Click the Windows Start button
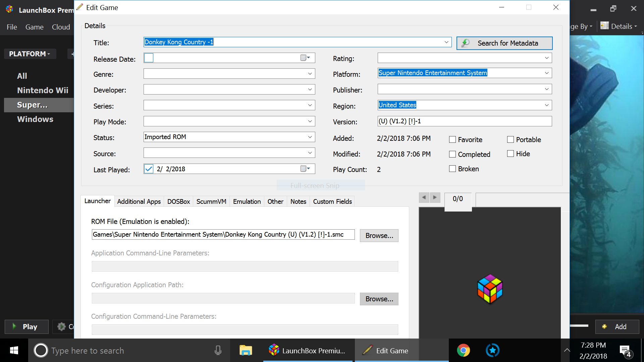 click(x=14, y=351)
